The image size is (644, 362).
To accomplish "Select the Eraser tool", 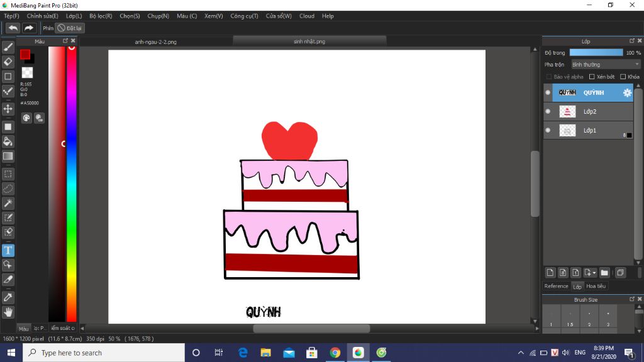I will (8, 62).
